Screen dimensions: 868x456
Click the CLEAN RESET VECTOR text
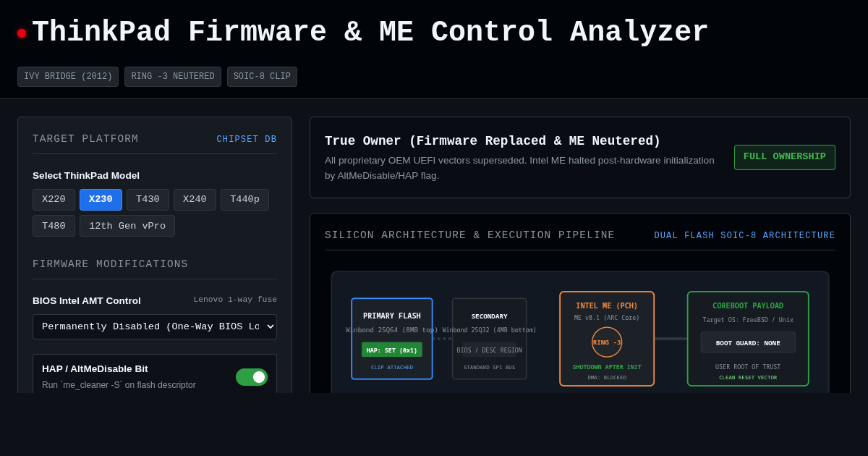(748, 377)
